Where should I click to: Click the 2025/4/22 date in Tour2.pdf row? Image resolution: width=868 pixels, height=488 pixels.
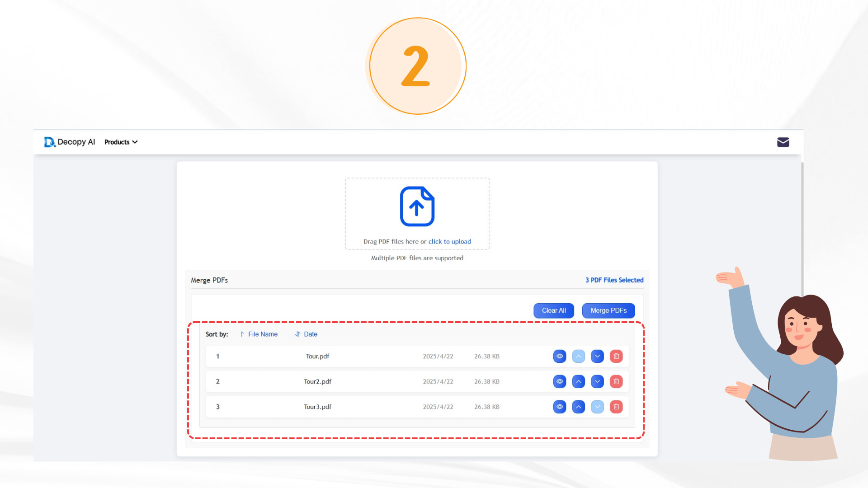click(x=438, y=382)
